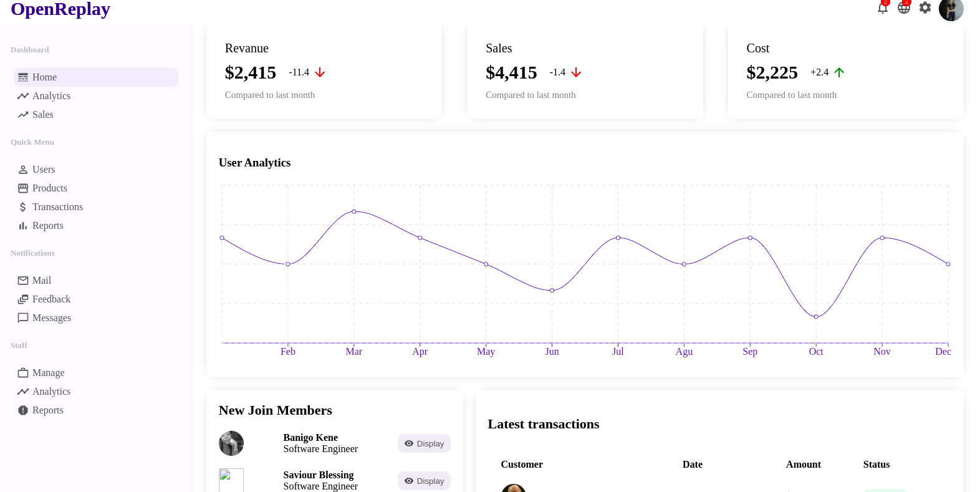Click the eye icon for Banigo Kene
980x492 pixels.
tap(409, 443)
